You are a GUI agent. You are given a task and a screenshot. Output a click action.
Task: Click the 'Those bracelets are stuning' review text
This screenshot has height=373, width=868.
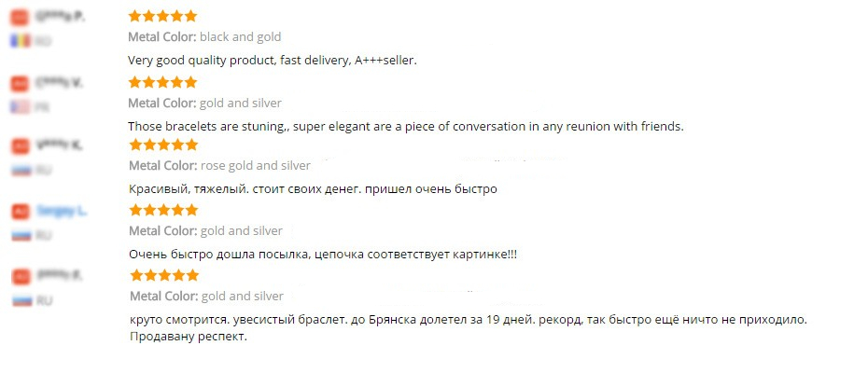pos(405,126)
